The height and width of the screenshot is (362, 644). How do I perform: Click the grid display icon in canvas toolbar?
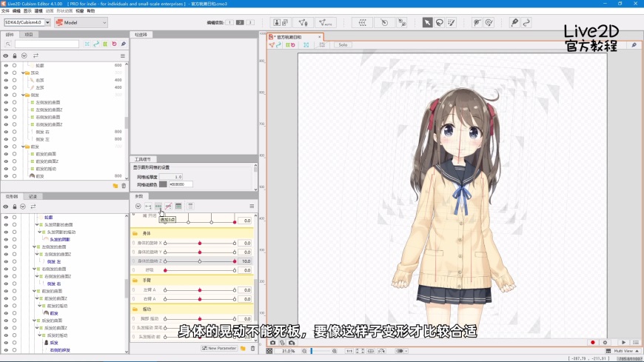[322, 45]
